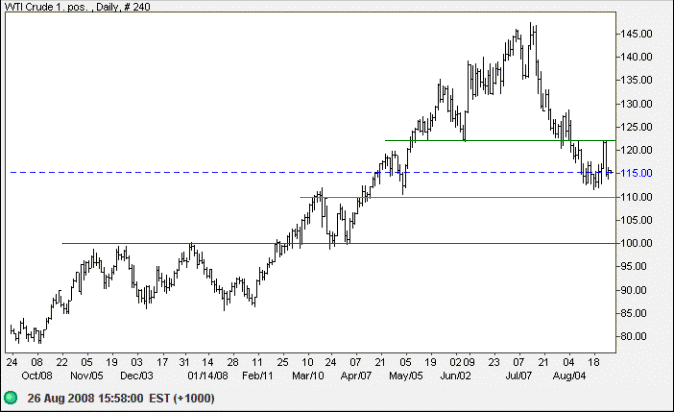Click the 135.00 price axis label

(x=637, y=80)
